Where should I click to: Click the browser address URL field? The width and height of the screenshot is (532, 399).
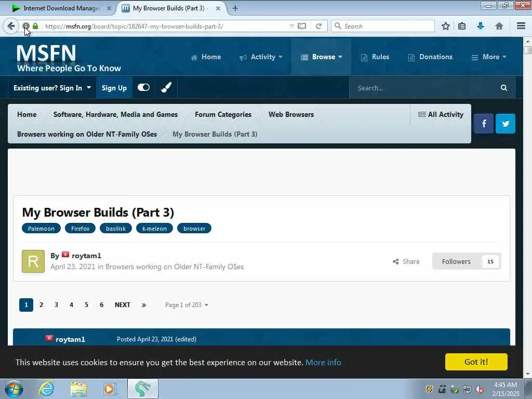(166, 26)
